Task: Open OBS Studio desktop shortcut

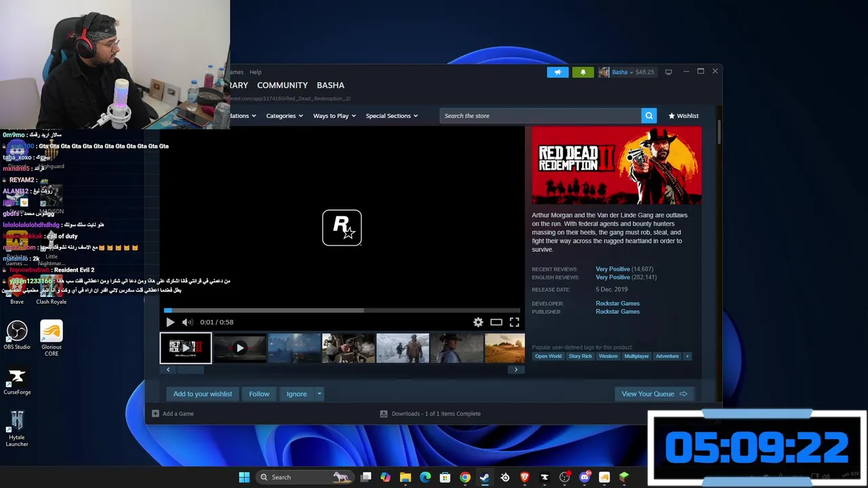Action: (x=17, y=335)
